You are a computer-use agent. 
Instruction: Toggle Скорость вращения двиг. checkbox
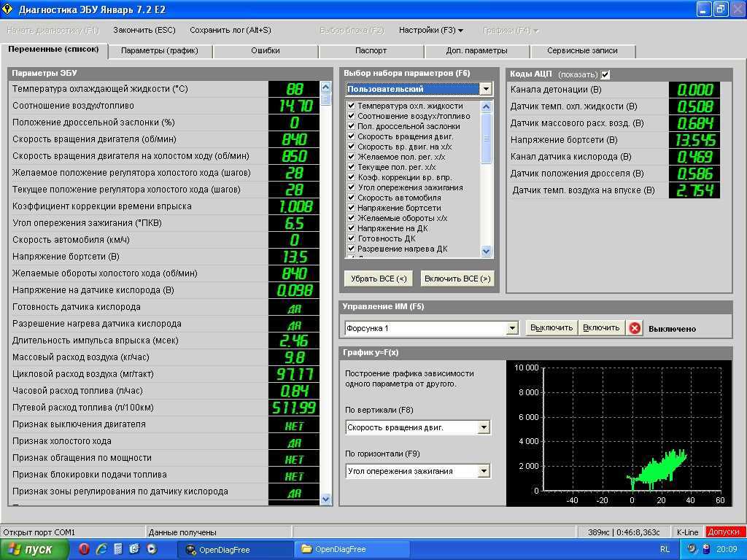coord(351,136)
